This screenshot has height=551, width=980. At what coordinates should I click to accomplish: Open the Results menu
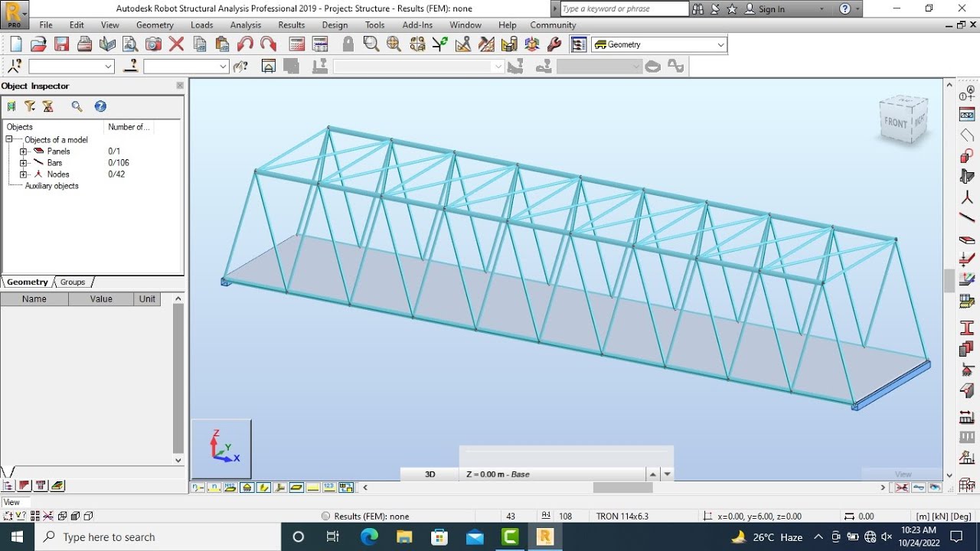(x=292, y=25)
